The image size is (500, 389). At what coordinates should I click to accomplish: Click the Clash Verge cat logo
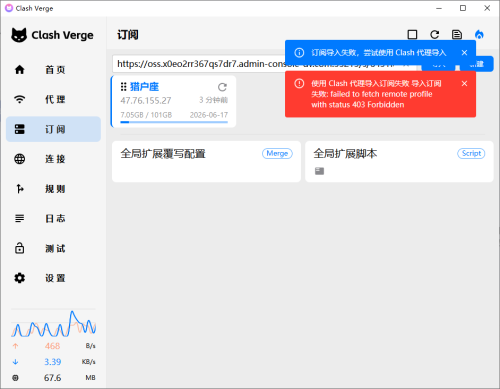(x=19, y=35)
